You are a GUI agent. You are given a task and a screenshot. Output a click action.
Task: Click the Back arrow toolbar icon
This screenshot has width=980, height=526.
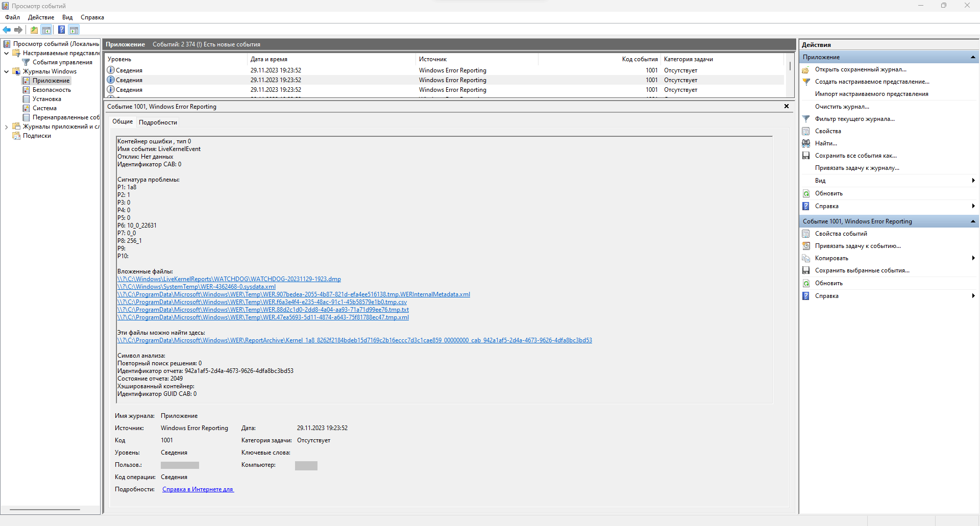[7, 30]
